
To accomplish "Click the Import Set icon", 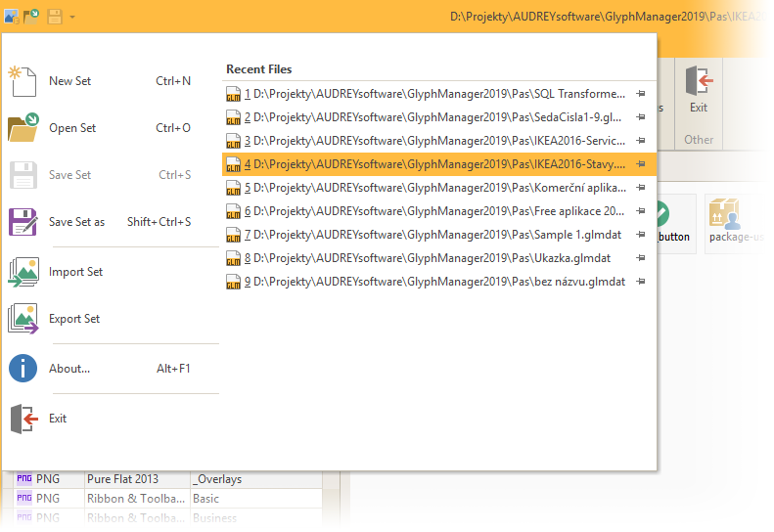I will pos(22,272).
